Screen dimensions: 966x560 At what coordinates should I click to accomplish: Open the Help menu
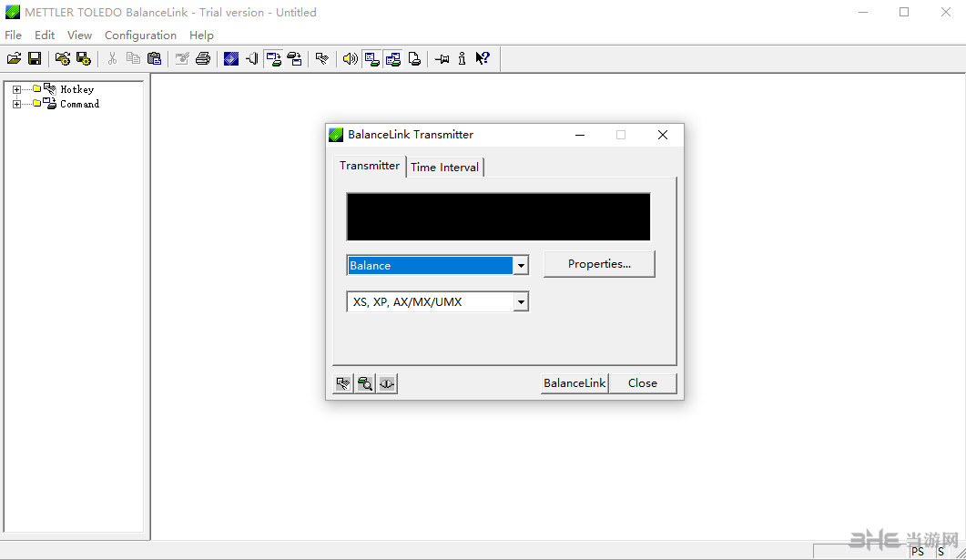(x=201, y=36)
